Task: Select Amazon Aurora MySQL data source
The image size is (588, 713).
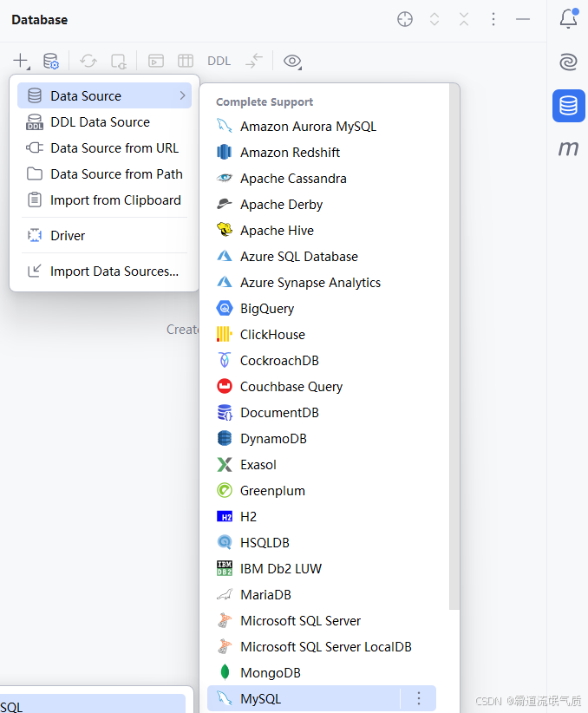Action: [x=322, y=127]
